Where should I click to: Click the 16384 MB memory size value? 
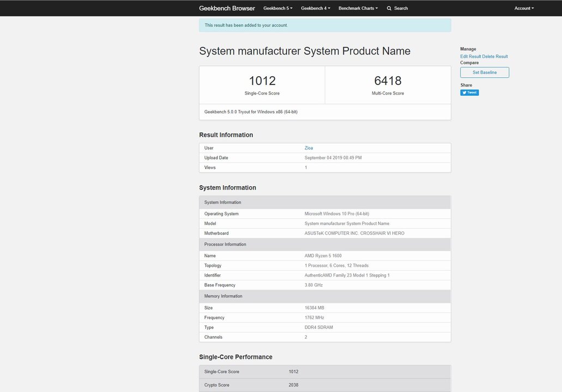315,308
